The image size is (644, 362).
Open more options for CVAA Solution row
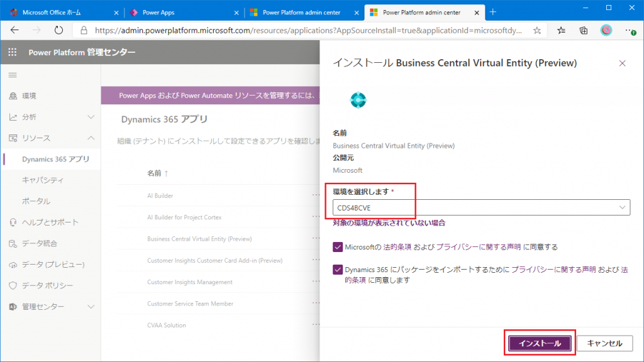[316, 325]
